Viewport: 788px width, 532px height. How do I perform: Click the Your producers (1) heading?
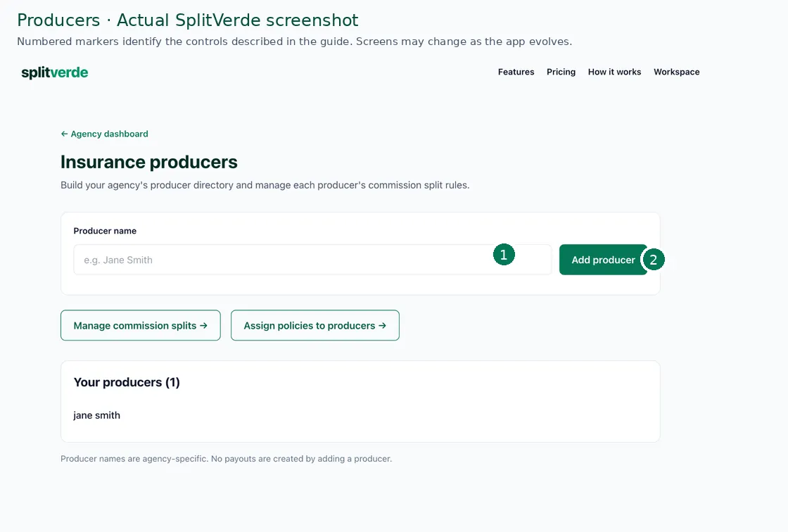pyautogui.click(x=127, y=382)
